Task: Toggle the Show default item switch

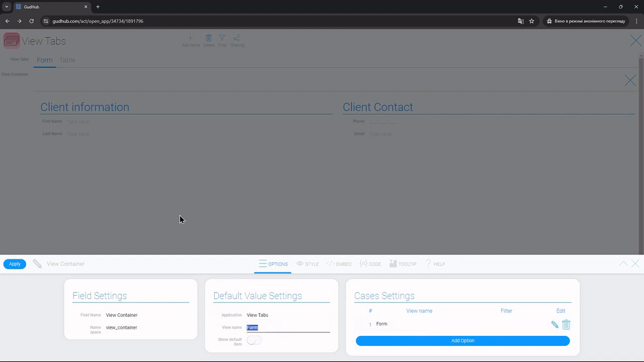Action: pyautogui.click(x=254, y=340)
